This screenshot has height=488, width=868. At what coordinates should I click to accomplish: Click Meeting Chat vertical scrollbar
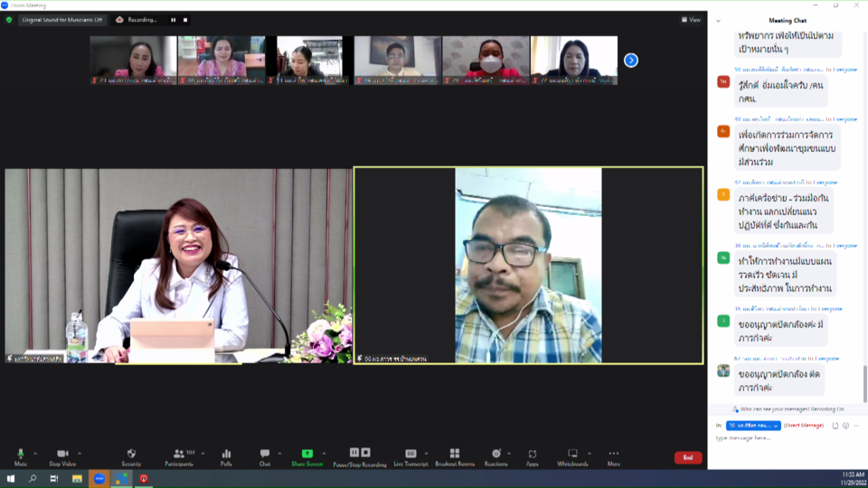864,385
